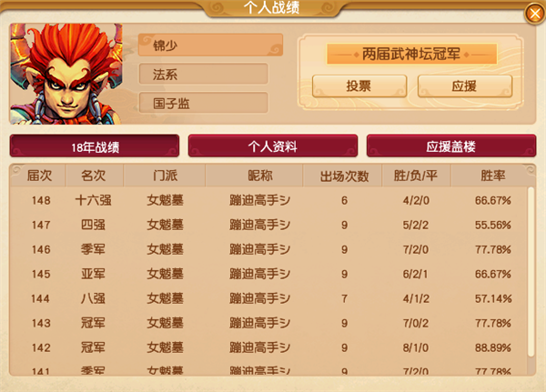Click the 国子监 field
This screenshot has height=392, width=546.
click(x=204, y=103)
